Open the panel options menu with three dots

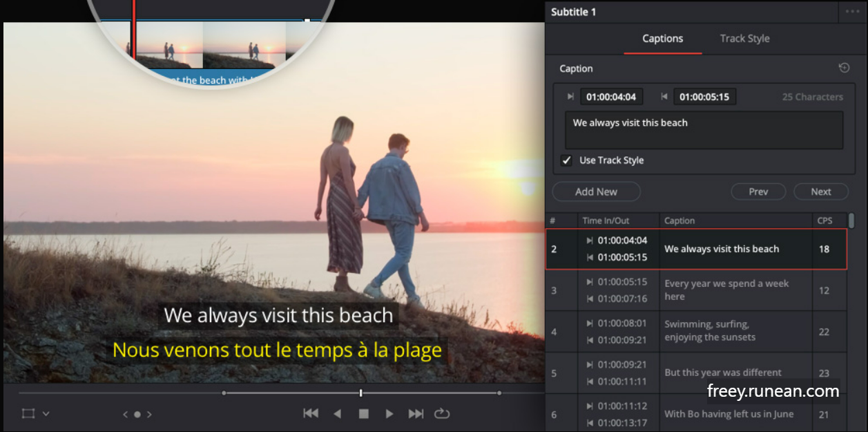[852, 12]
